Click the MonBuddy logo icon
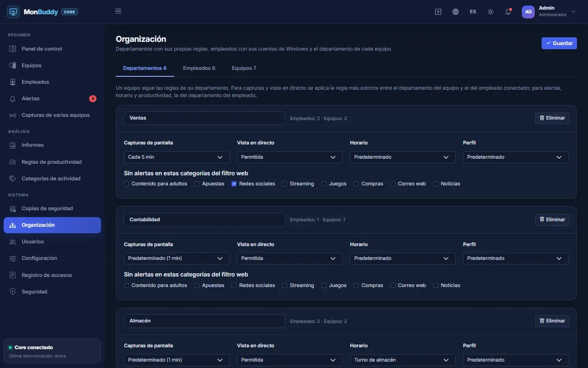 [x=13, y=12]
